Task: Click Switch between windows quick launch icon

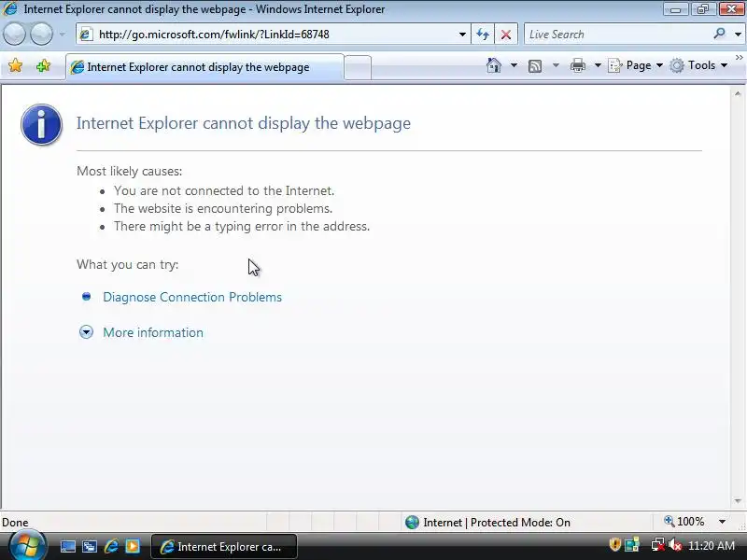Action: tap(90, 546)
